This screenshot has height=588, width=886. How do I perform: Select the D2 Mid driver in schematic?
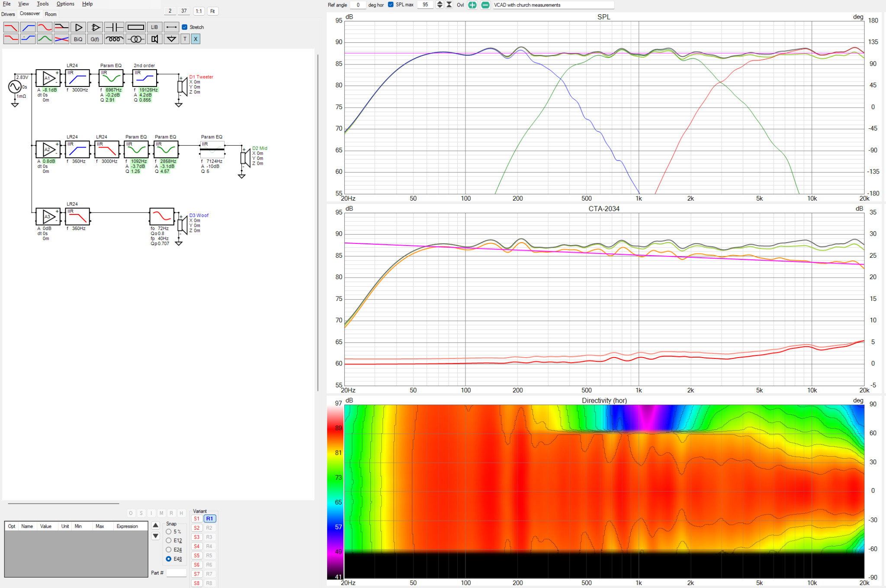[x=246, y=158]
